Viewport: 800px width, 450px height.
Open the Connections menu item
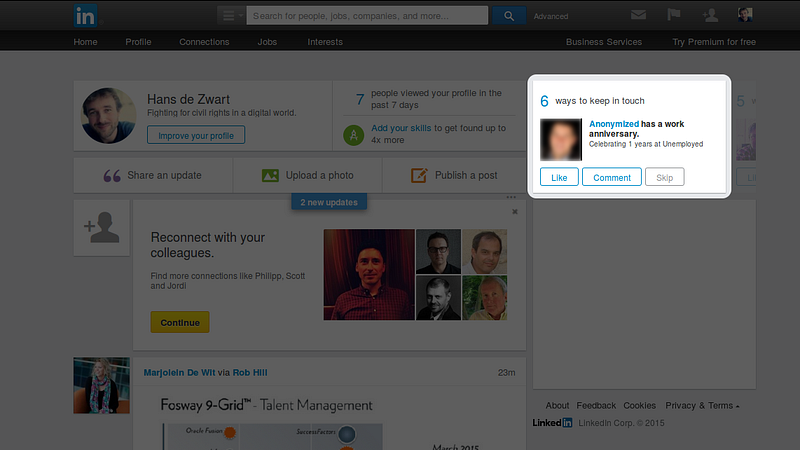tap(204, 42)
